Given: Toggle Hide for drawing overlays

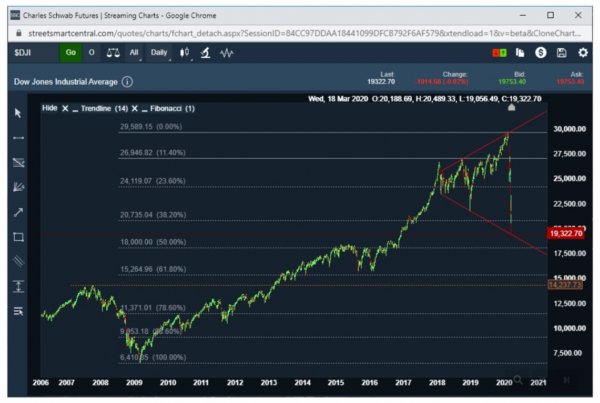Looking at the screenshot, I should (49, 108).
